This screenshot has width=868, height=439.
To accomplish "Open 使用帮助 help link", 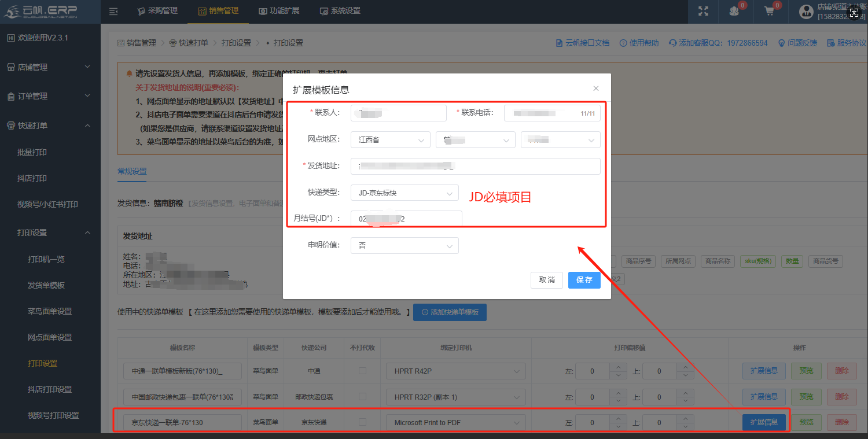I will (x=639, y=43).
